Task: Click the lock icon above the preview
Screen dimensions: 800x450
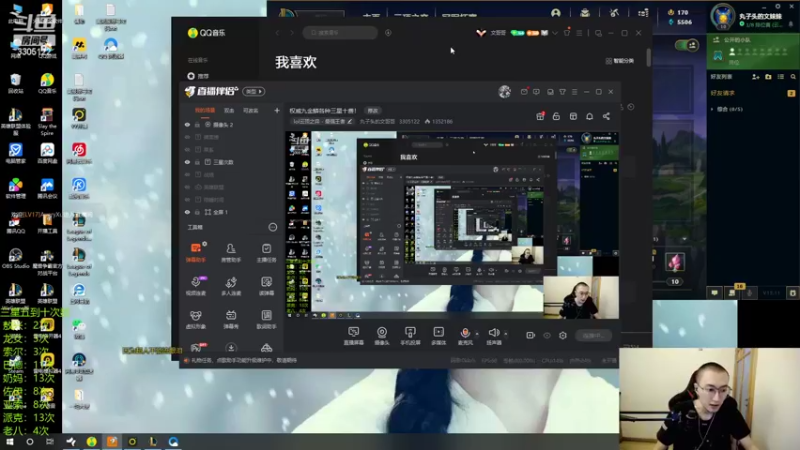Action: (x=556, y=116)
